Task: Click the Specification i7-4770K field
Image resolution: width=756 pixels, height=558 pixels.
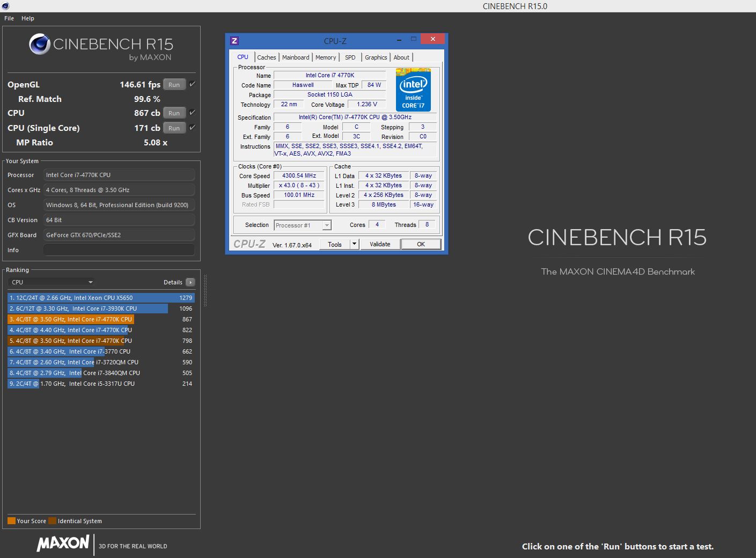Action: click(355, 117)
